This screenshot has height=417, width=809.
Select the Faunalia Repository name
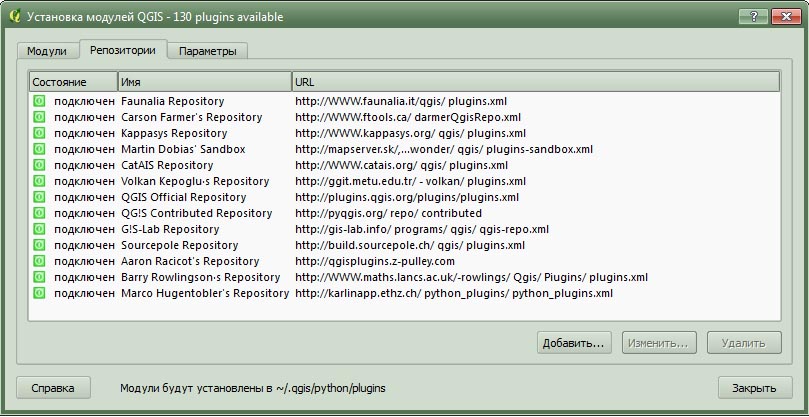coord(173,101)
